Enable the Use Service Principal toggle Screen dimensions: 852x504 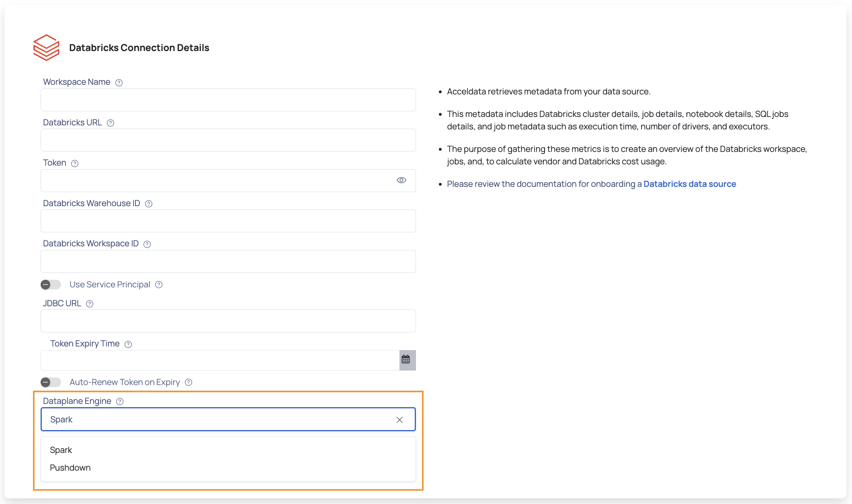(x=51, y=285)
